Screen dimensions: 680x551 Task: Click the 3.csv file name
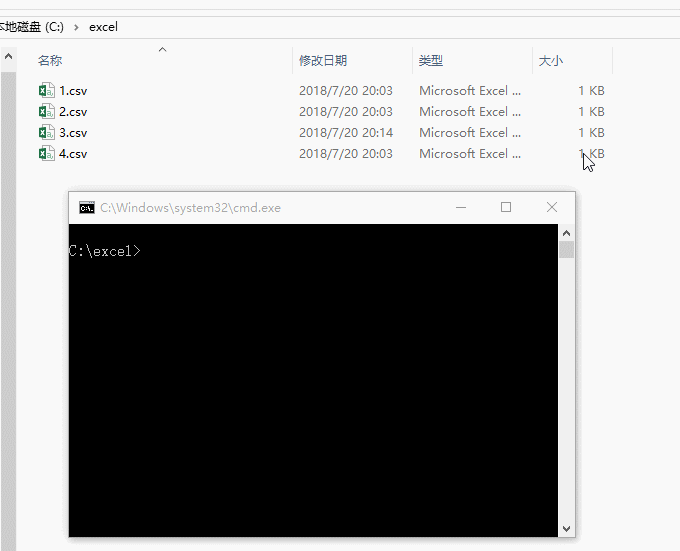[x=73, y=132]
